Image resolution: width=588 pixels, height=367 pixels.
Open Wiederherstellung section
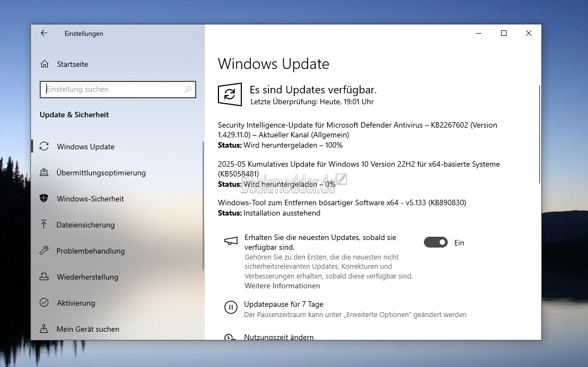point(87,277)
